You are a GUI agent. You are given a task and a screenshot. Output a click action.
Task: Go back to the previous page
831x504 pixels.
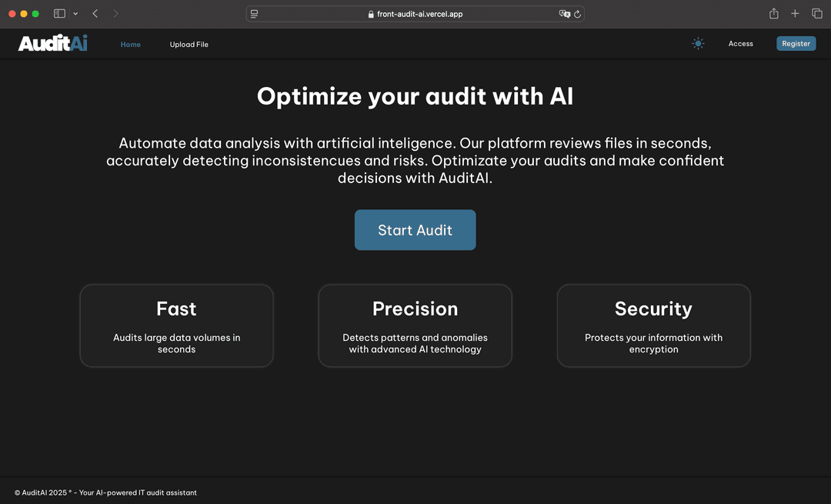click(x=95, y=14)
